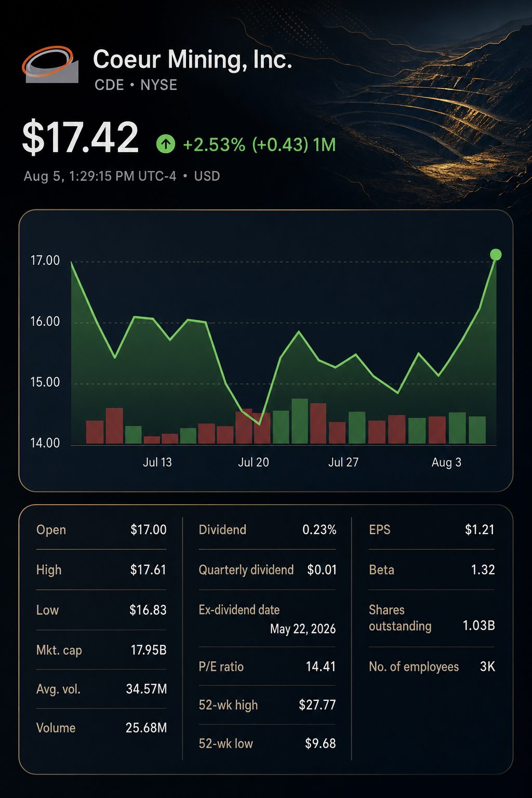
Task: Click the 3K employees value
Action: 487,667
